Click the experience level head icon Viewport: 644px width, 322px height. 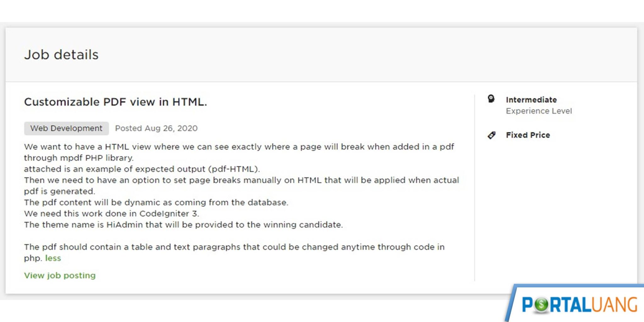491,99
